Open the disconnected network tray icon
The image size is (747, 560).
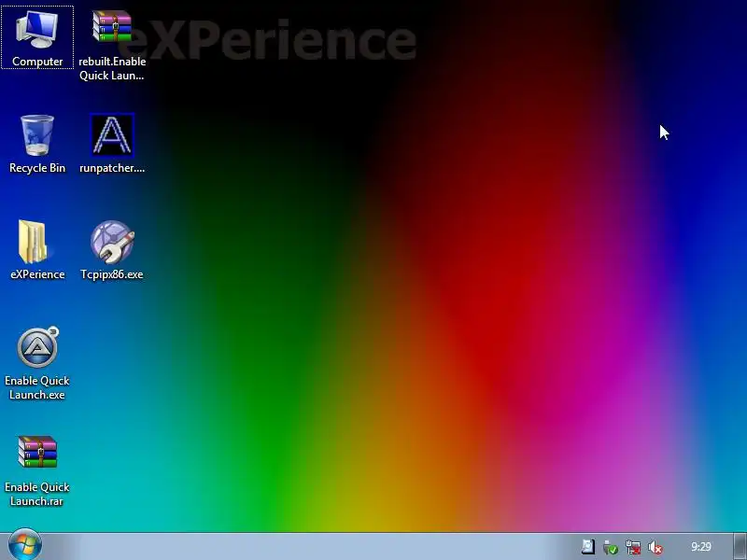pos(633,547)
